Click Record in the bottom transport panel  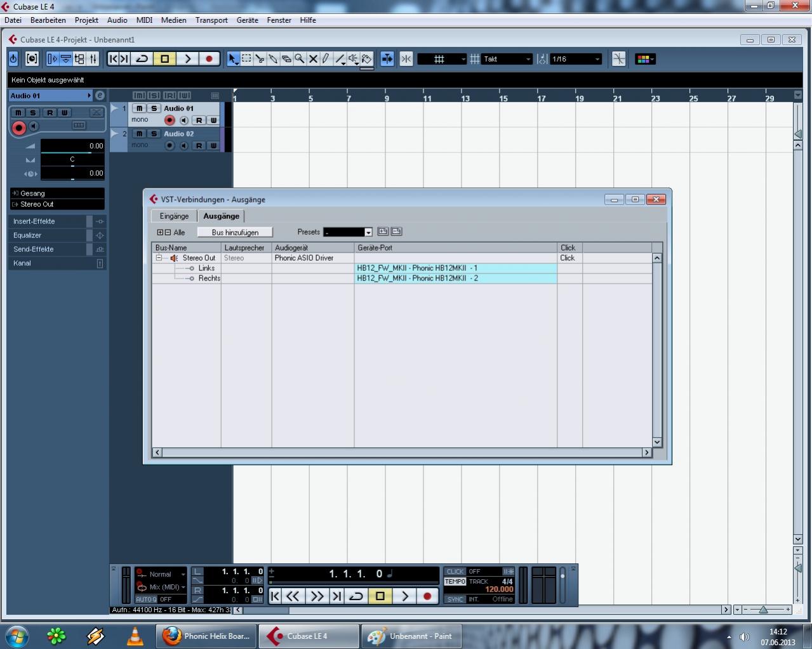pos(427,596)
